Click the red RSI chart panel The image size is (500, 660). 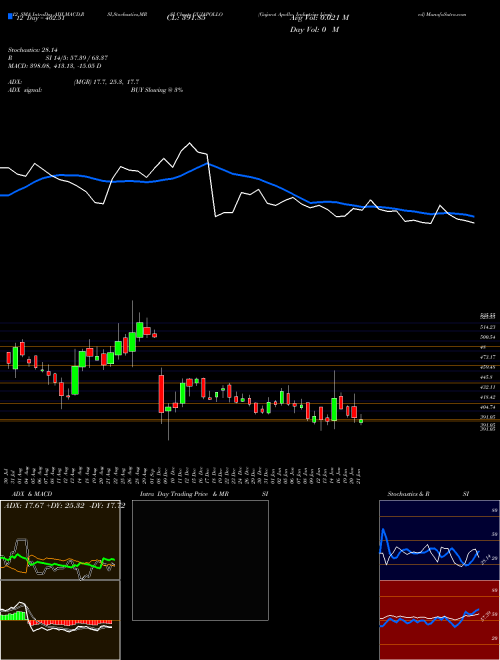tap(439, 620)
